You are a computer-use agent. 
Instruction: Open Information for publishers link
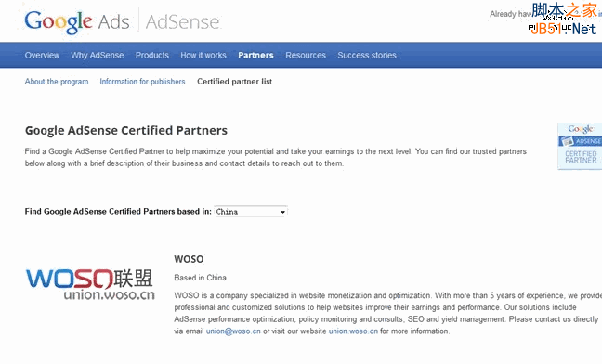pos(142,82)
